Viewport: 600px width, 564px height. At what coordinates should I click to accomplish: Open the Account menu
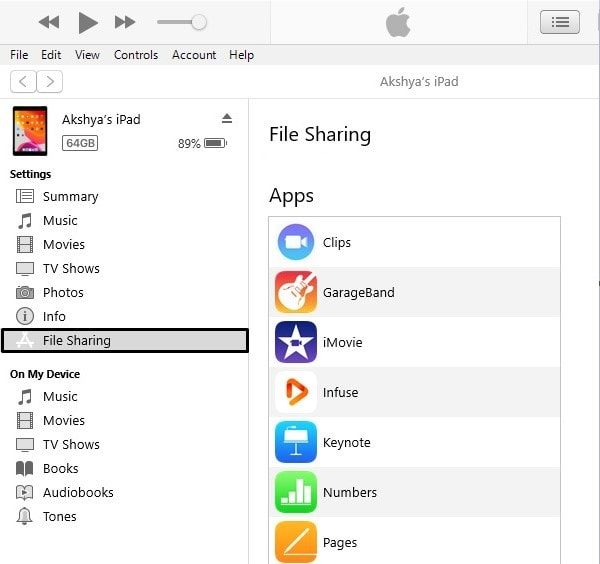(x=194, y=55)
